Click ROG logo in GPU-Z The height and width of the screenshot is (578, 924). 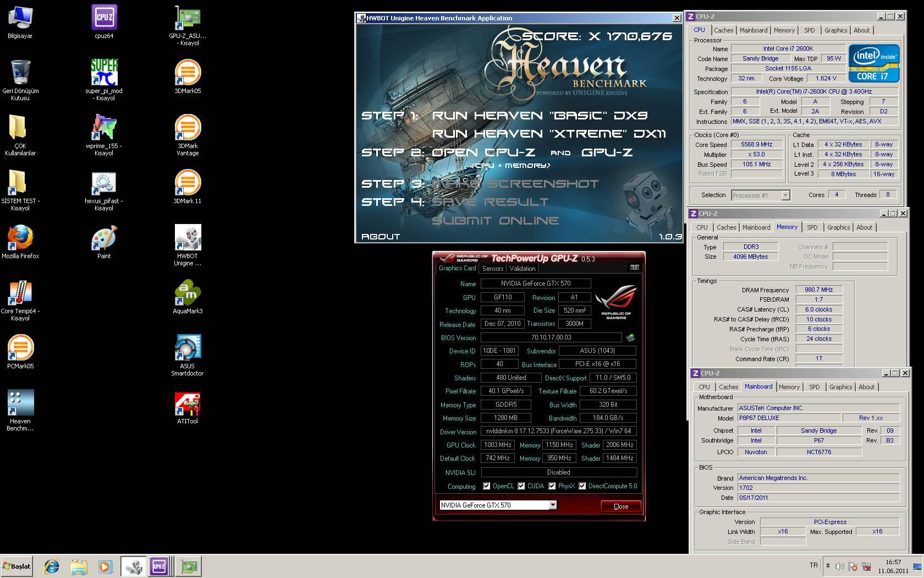616,302
